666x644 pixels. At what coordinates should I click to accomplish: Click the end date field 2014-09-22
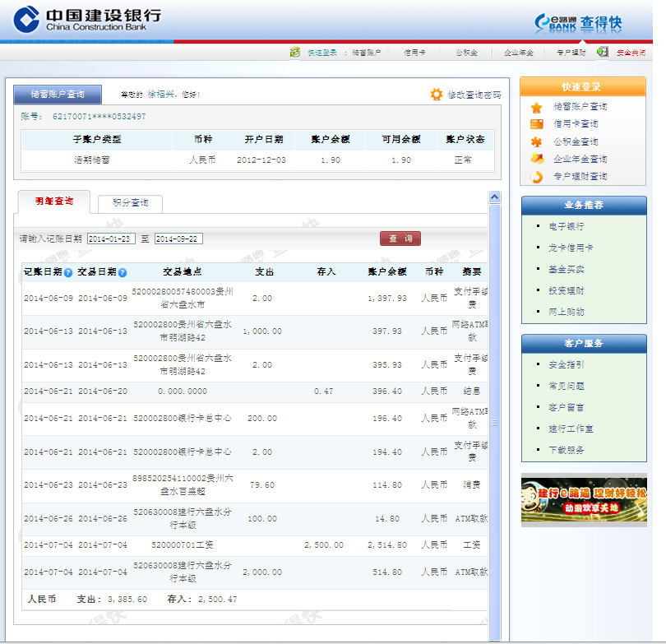178,239
